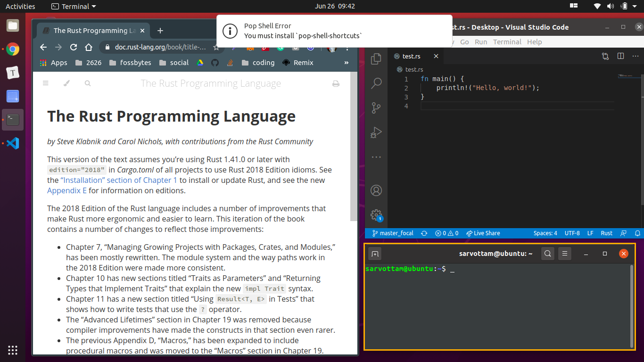644x362 pixels.
Task: Open Files from Ubuntu dock
Action: 13,26
